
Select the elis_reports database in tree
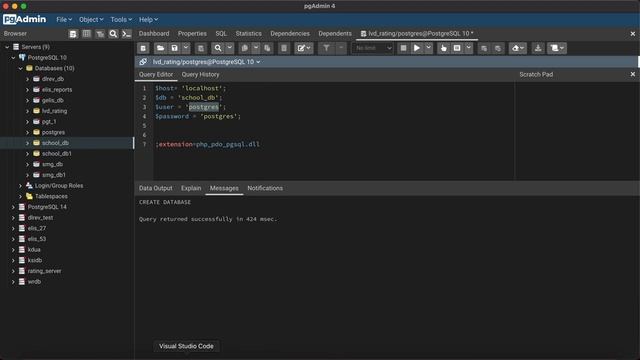tap(57, 90)
